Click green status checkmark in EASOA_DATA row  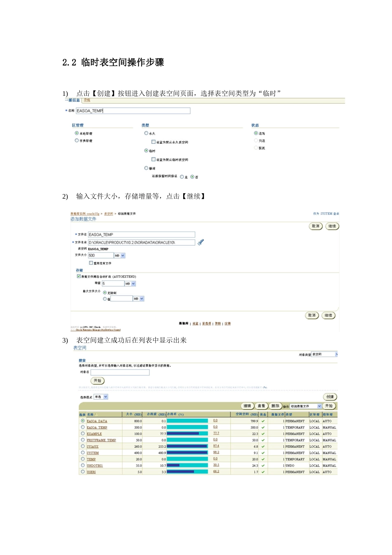coord(263,421)
